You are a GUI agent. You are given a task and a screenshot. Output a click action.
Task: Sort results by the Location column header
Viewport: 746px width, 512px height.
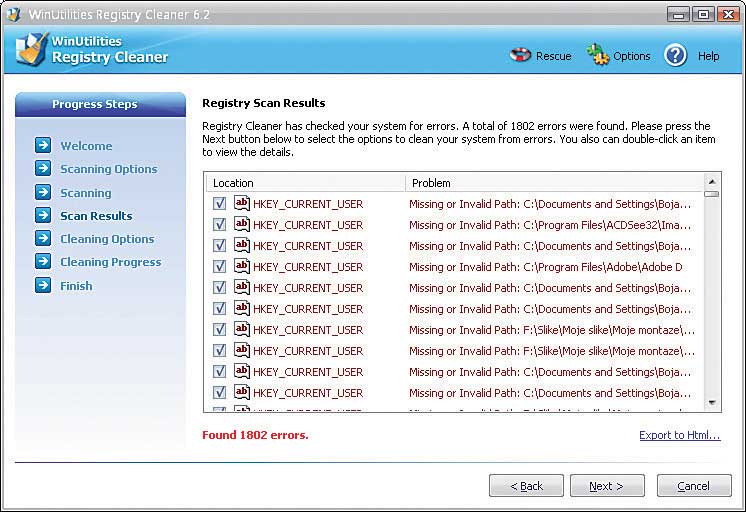[x=305, y=183]
